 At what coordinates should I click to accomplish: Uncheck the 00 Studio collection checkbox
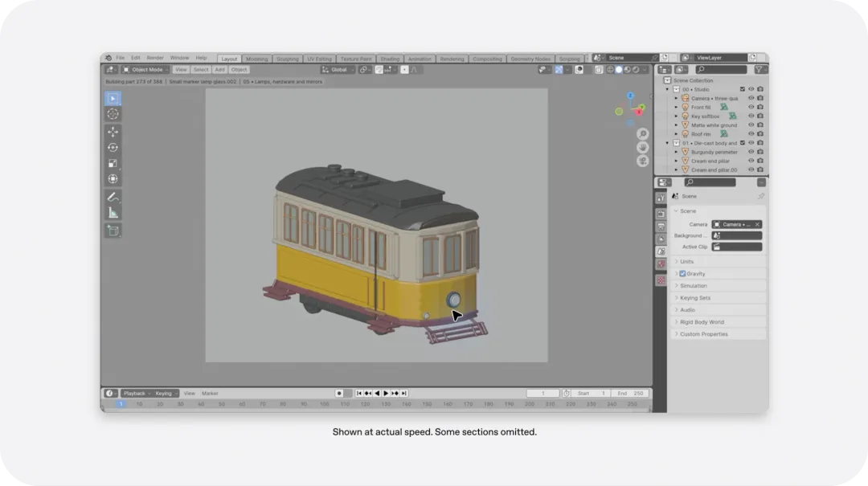coord(743,89)
